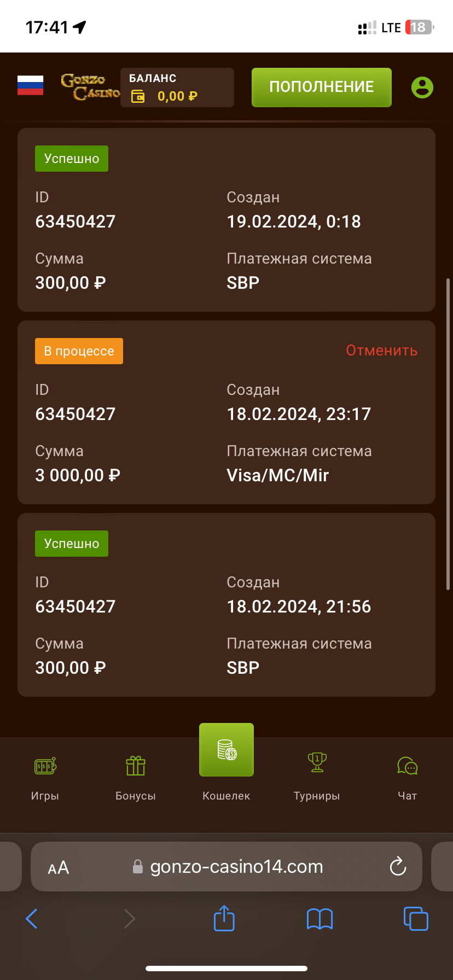This screenshot has width=453, height=980.
Task: Open Safari reader text size AA menu
Action: (59, 867)
